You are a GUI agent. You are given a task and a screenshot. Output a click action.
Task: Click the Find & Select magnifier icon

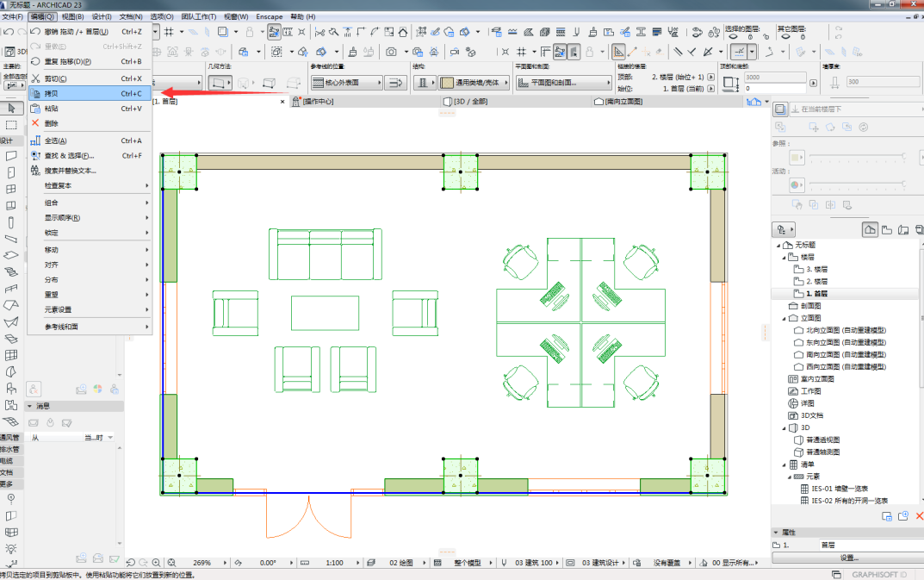point(35,156)
